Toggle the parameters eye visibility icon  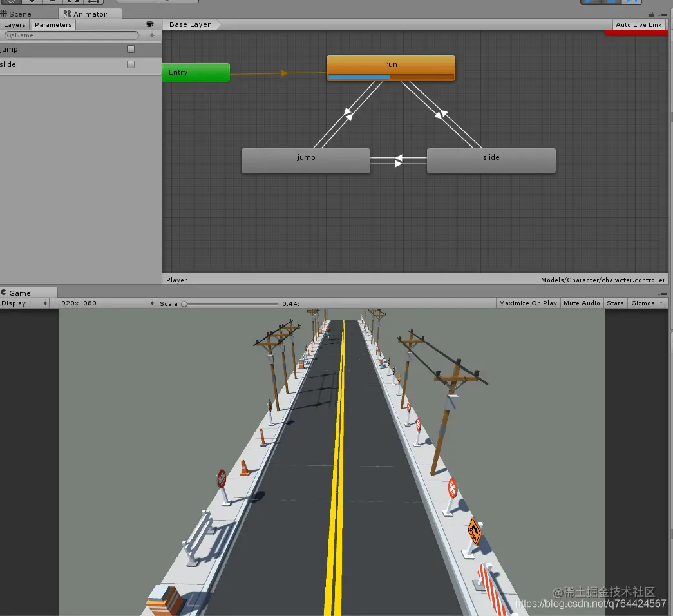point(150,24)
